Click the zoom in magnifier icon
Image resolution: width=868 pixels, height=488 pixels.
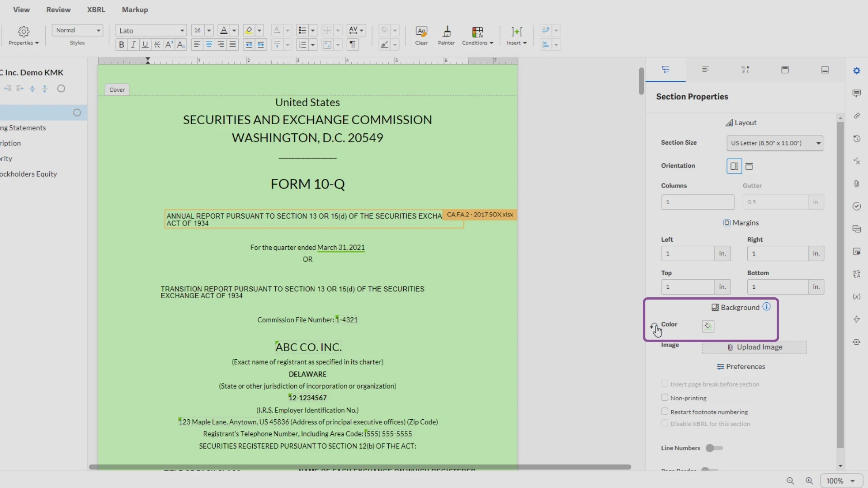click(x=809, y=481)
